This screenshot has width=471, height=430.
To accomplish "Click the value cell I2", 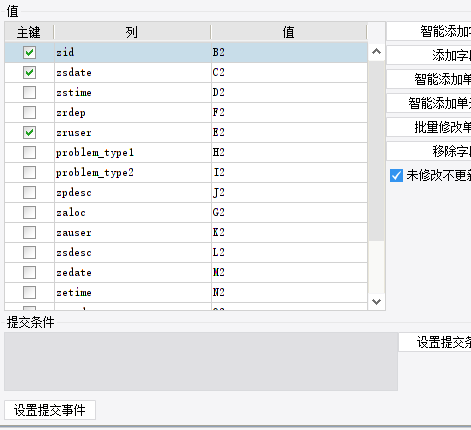I will point(289,172).
